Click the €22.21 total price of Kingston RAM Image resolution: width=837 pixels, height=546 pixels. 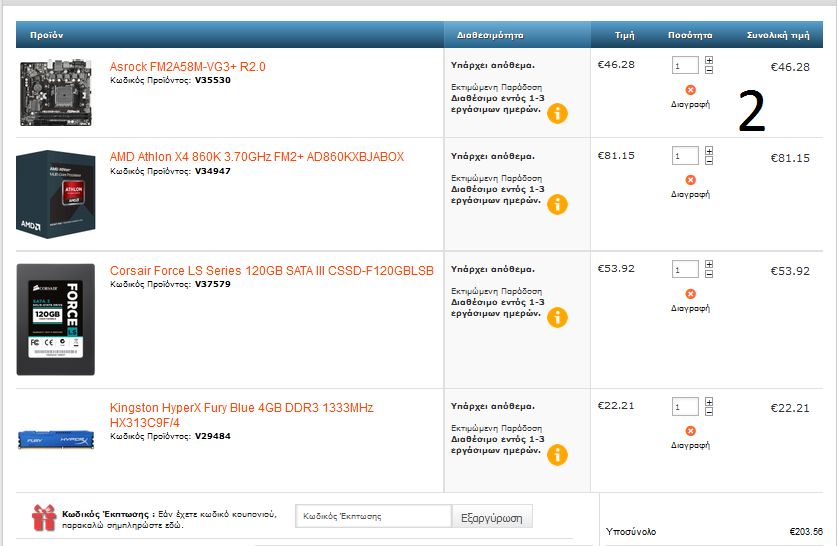point(789,408)
